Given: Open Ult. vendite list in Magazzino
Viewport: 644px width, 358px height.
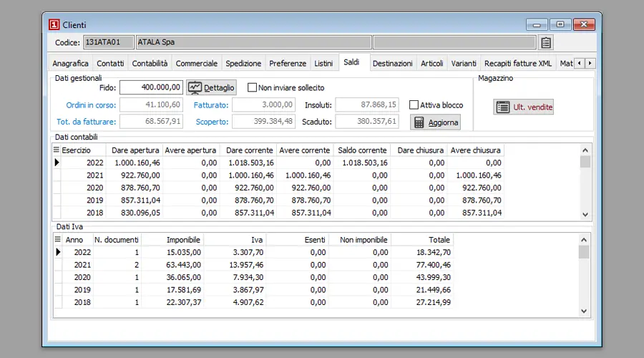Looking at the screenshot, I should (x=524, y=107).
